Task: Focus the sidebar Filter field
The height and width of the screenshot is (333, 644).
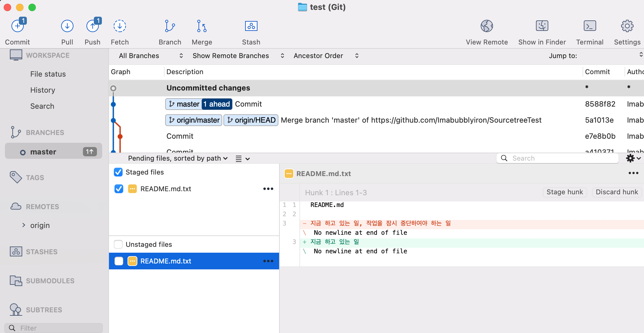Action: 53,328
